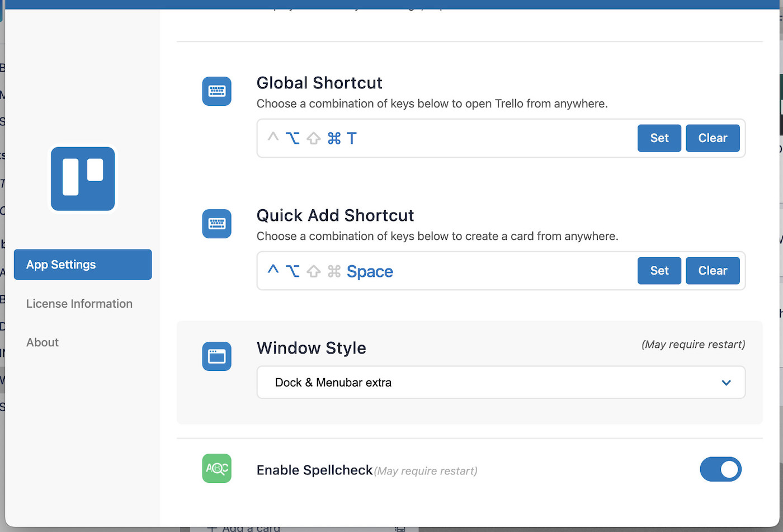Viewport: 783px width, 532px height.
Task: Click the Quick Add Shortcut keyboard icon
Action: point(216,224)
